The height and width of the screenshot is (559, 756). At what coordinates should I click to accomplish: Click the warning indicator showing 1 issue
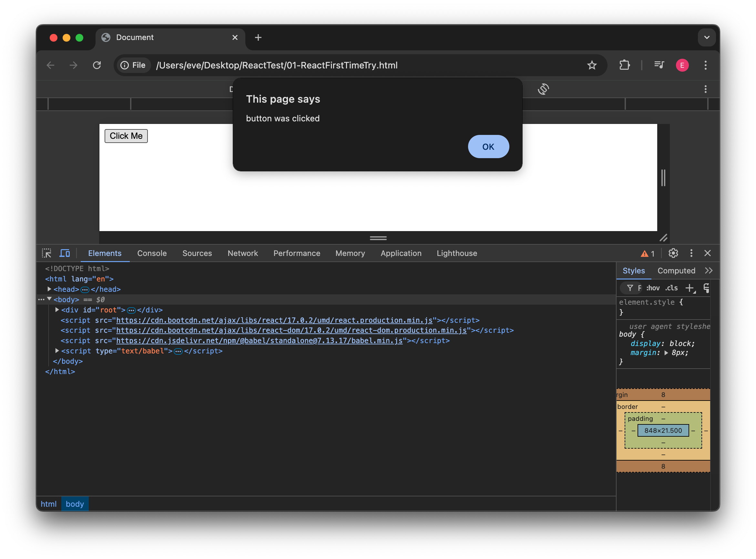647,253
